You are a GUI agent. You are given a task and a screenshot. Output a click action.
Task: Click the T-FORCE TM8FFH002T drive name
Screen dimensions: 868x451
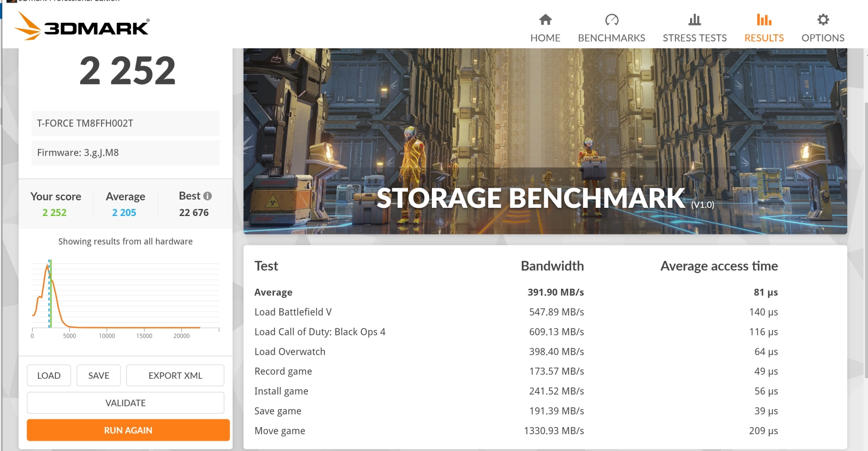(x=85, y=123)
